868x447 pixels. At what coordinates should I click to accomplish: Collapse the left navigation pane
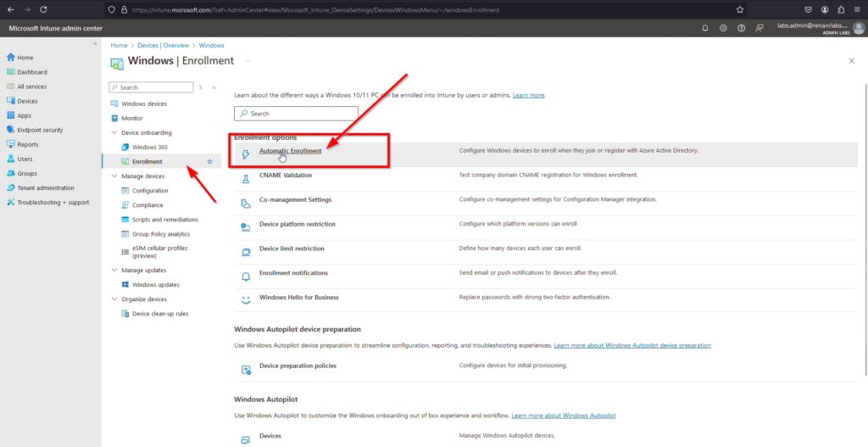point(95,43)
